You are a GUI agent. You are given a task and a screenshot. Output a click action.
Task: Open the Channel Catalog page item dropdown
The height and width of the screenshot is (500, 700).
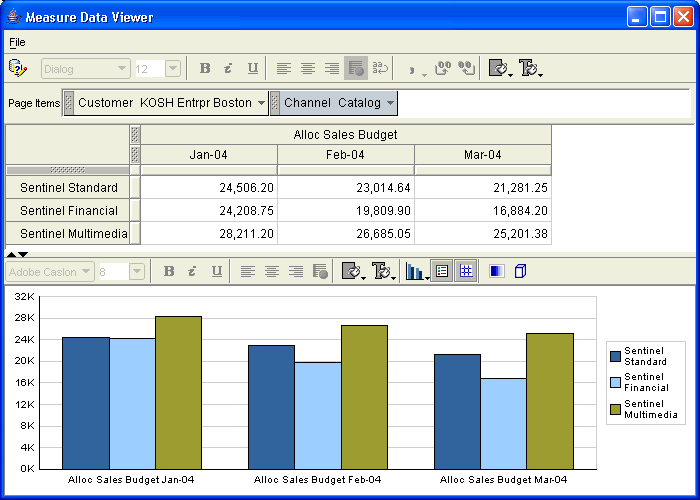390,103
